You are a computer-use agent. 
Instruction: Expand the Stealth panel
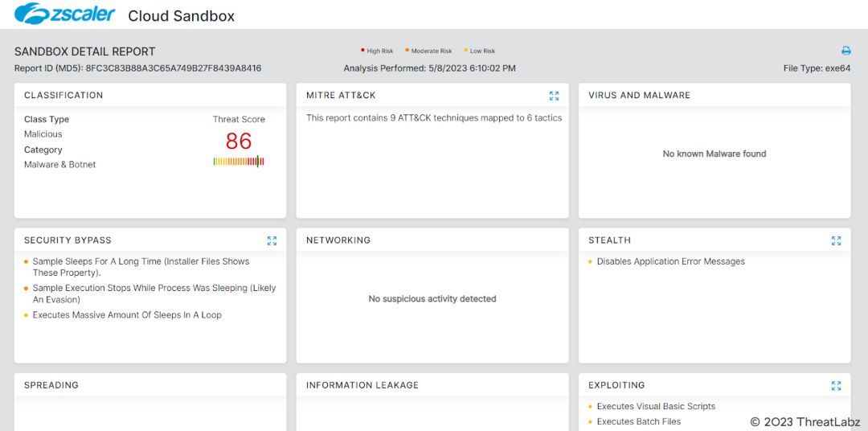(x=836, y=240)
